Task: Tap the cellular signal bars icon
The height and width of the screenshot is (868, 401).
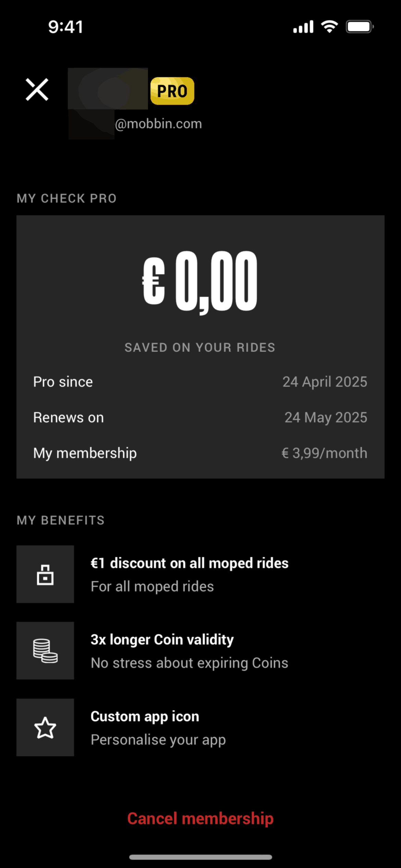Action: pyautogui.click(x=303, y=26)
